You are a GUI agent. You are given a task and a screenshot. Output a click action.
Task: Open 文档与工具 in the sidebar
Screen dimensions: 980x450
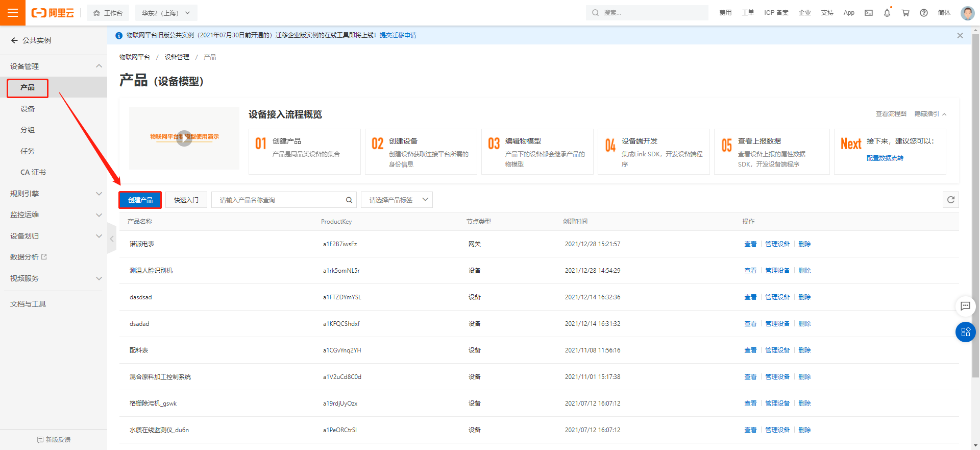point(28,304)
